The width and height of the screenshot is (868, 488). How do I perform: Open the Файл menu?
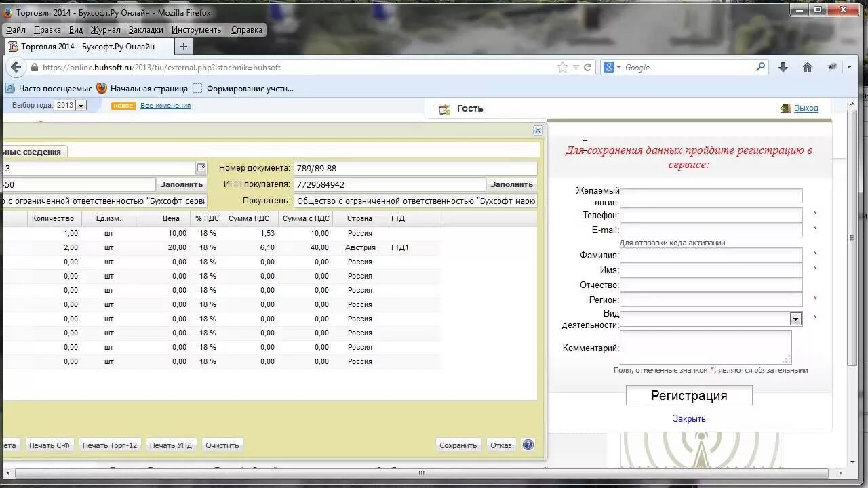tap(16, 30)
